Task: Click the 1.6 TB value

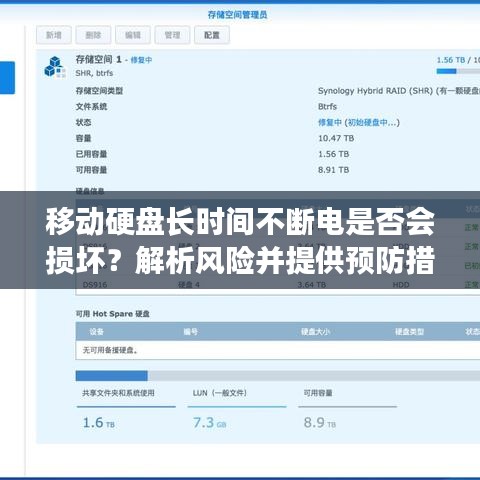Action: coord(99,423)
